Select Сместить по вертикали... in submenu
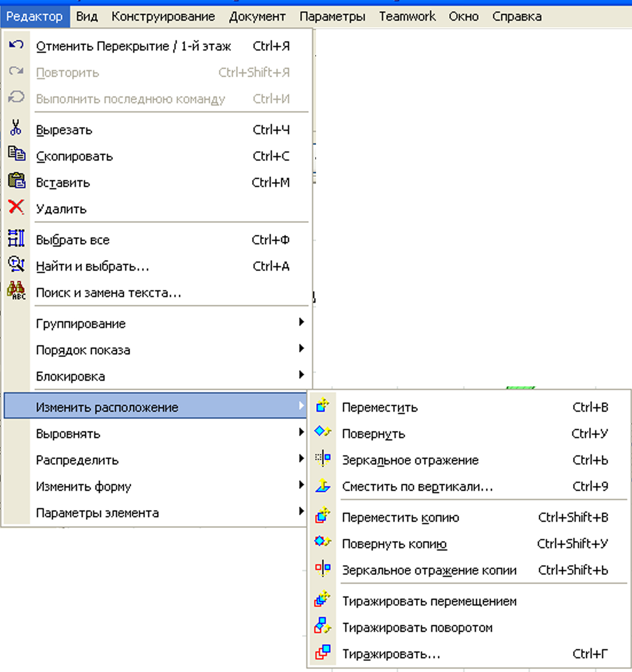This screenshot has width=632, height=672. [470, 487]
